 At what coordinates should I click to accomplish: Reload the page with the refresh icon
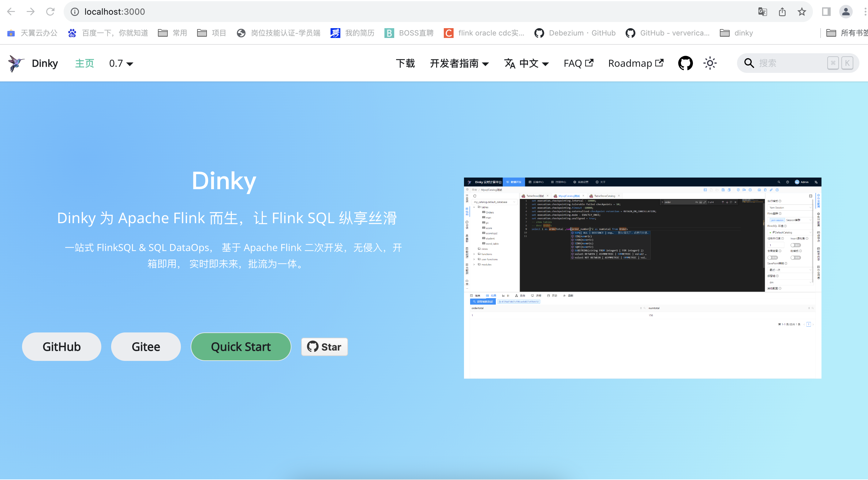[50, 11]
